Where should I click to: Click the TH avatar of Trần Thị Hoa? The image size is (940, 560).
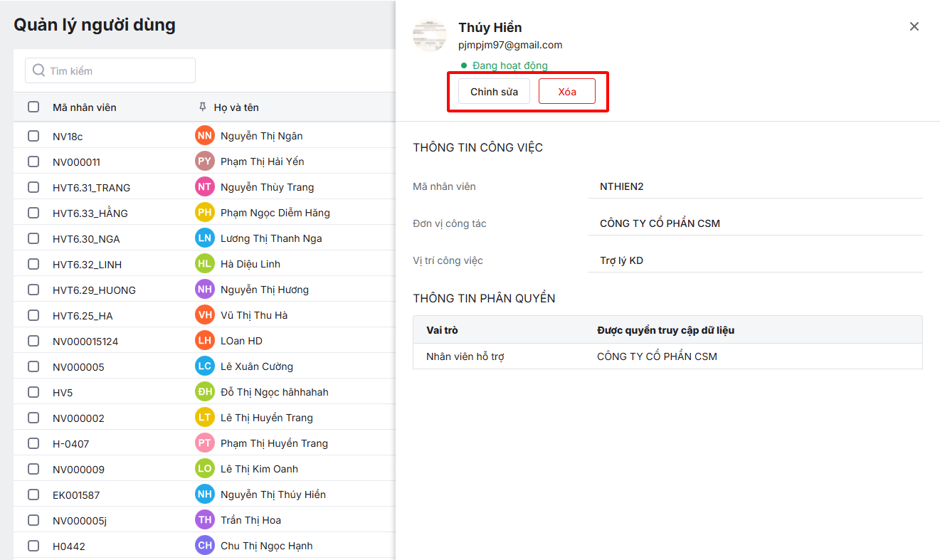[205, 520]
